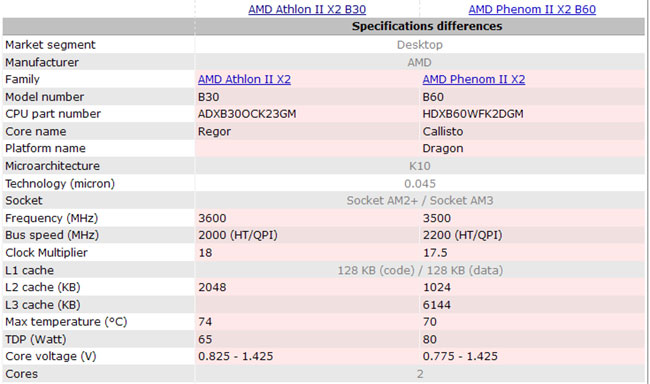Click the 2048 L2 cache value
The image size is (650, 384).
coord(212,287)
